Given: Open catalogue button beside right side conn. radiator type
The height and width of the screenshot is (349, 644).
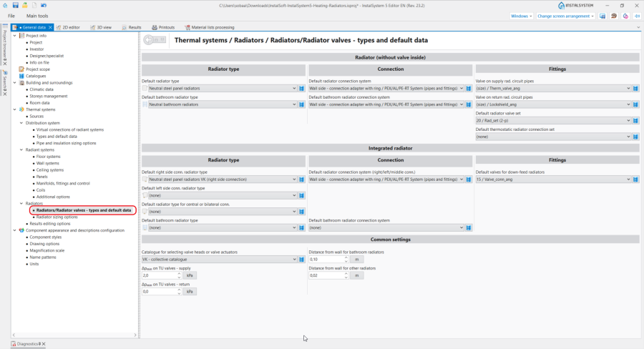Looking at the screenshot, I should coord(301,180).
